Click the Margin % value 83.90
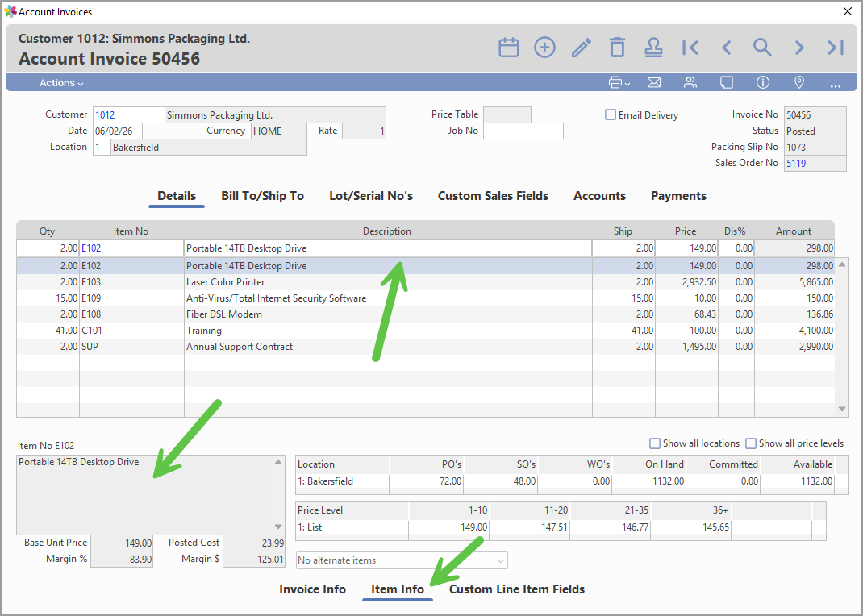This screenshot has height=616, width=863. coord(122,560)
